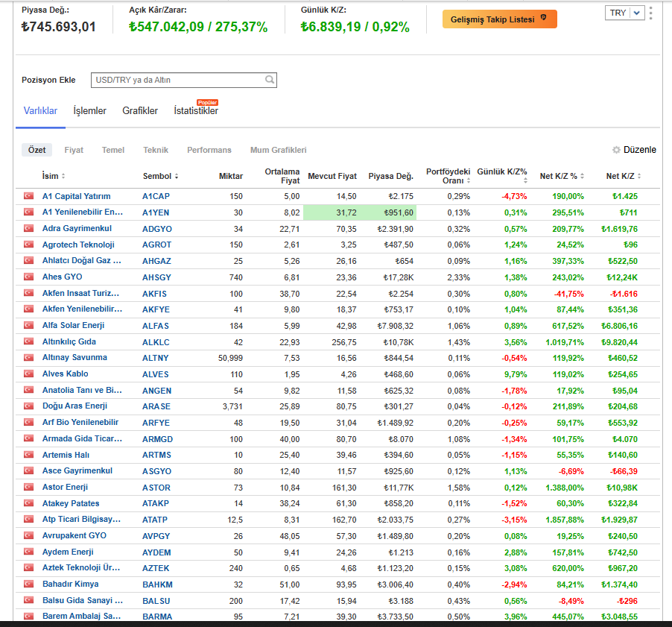Click the flag icon beside Adra Gayrimenkul
Image resolution: width=672 pixels, height=627 pixels.
[x=29, y=228]
